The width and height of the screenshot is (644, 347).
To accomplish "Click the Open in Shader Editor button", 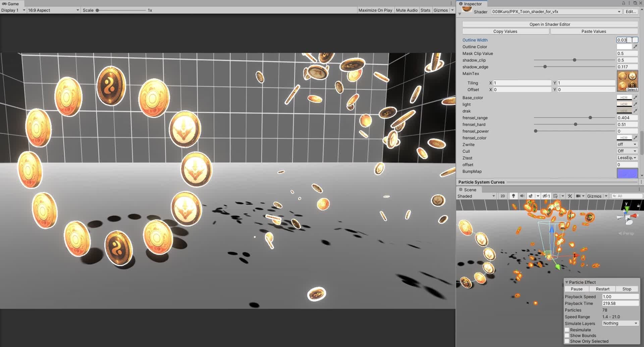I will 550,24.
